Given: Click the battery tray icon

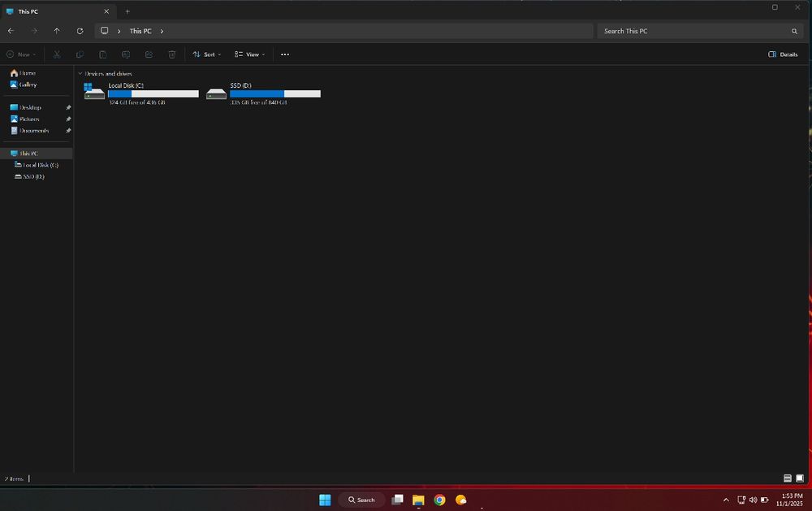Looking at the screenshot, I should [764, 500].
